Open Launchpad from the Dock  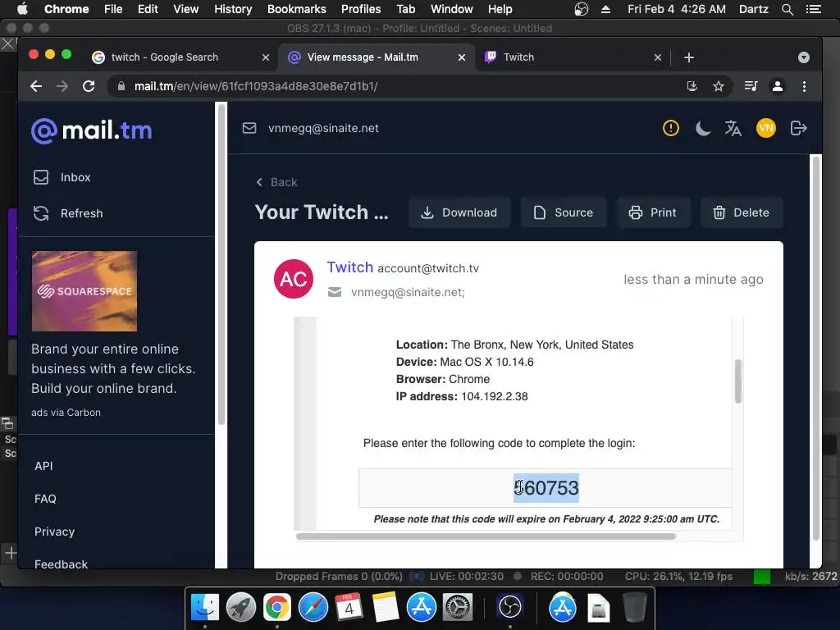coord(241,608)
